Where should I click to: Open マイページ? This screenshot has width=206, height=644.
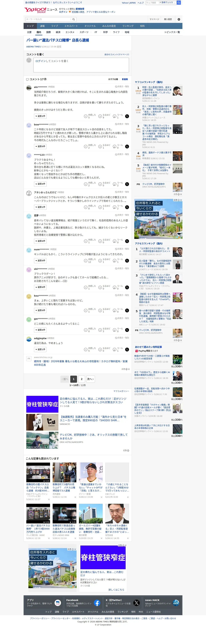point(154,19)
